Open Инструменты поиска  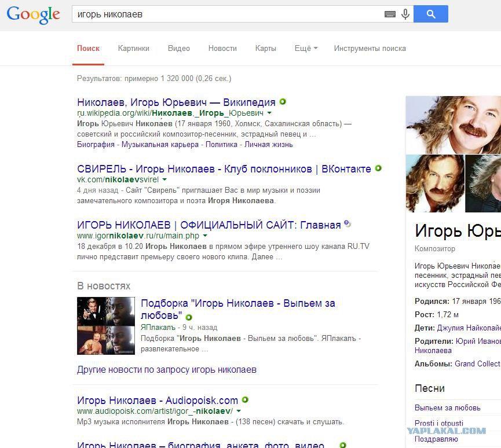point(370,49)
